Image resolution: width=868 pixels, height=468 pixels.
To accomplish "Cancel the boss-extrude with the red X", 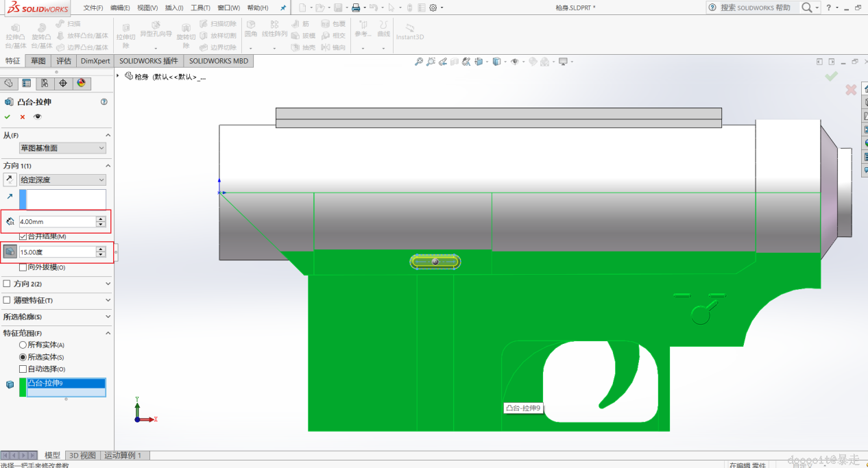I will click(x=23, y=116).
